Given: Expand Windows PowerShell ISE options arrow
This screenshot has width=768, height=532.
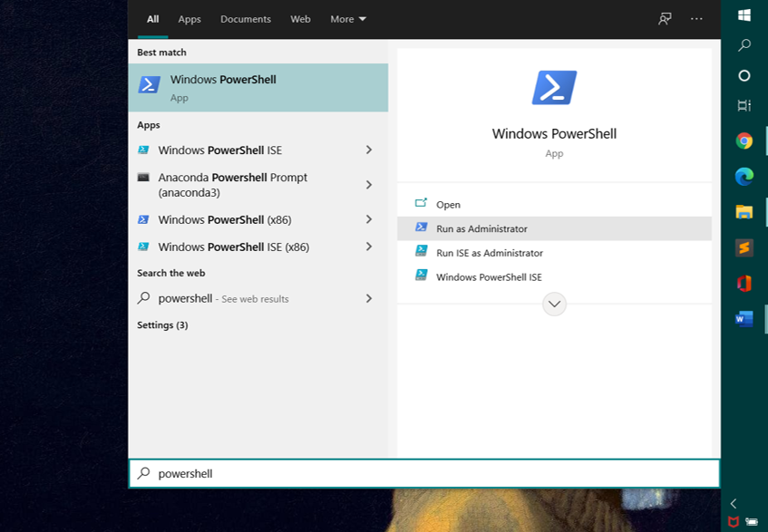Looking at the screenshot, I should [369, 150].
